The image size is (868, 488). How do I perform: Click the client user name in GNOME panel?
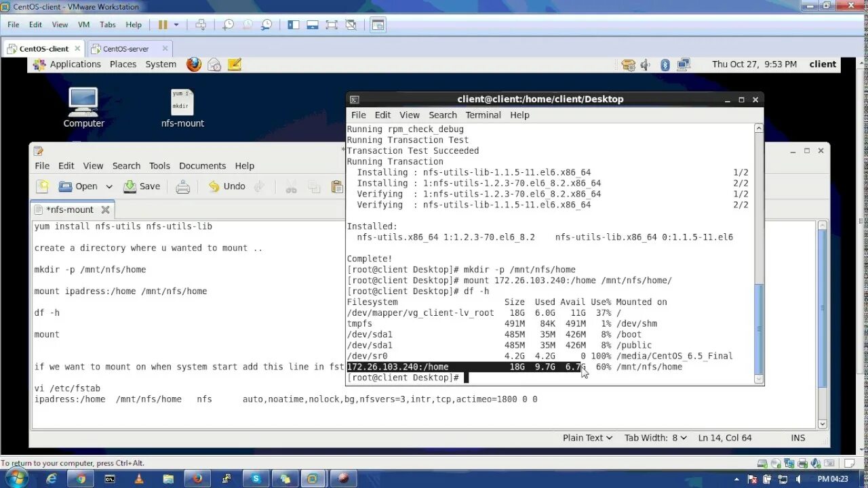[x=823, y=64]
